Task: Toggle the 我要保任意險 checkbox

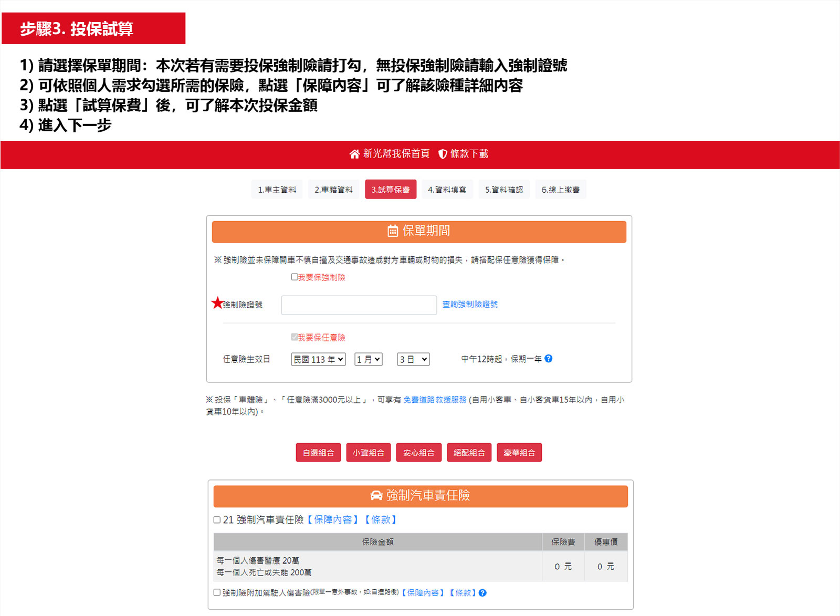Action: pyautogui.click(x=295, y=337)
